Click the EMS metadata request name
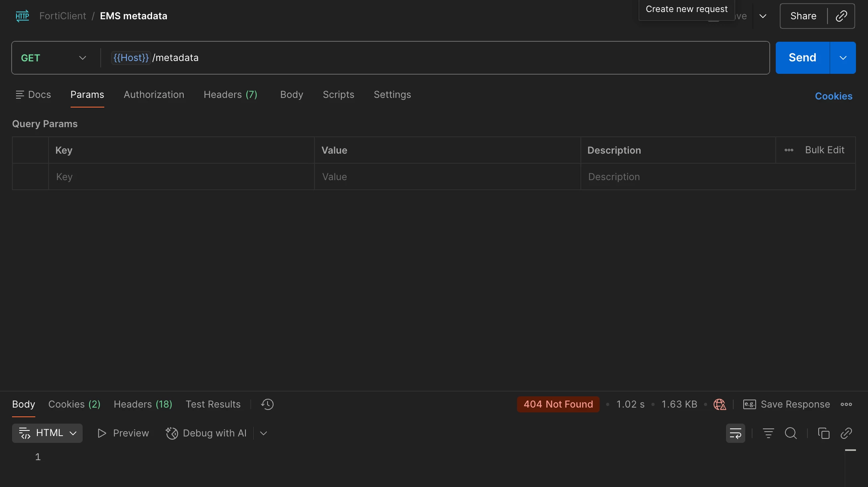Screen dimensions: 868x487 (134, 16)
